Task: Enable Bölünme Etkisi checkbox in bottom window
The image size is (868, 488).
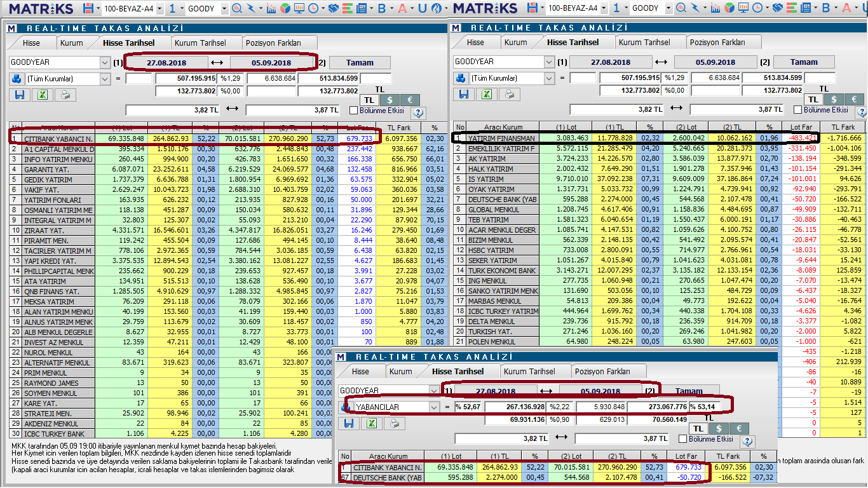Action: (683, 438)
